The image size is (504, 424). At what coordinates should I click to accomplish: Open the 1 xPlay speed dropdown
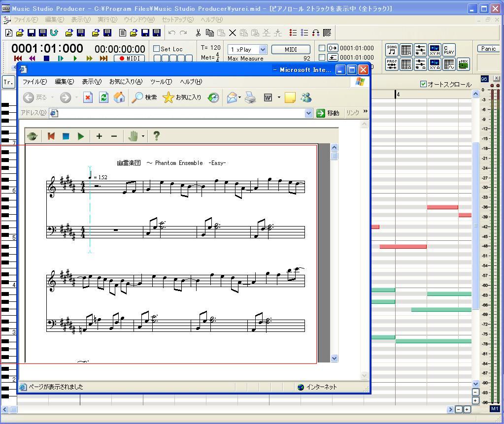(x=263, y=49)
